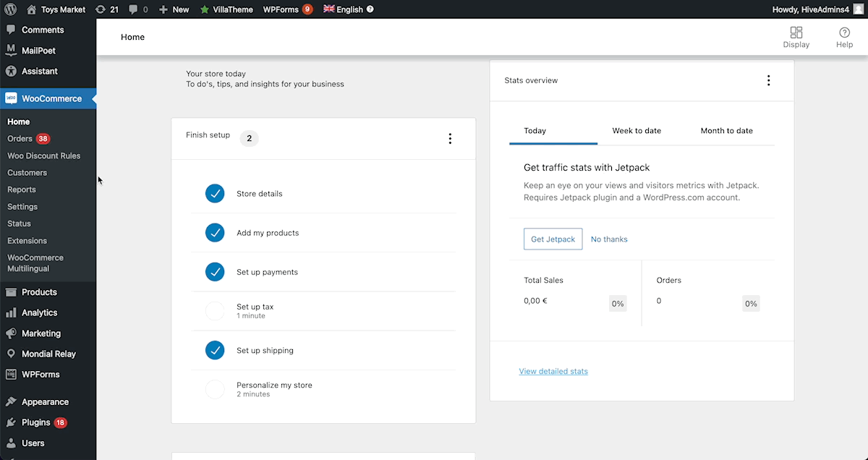Viewport: 868px width, 460px height.
Task: Click the Get Jetpack button
Action: pos(553,238)
